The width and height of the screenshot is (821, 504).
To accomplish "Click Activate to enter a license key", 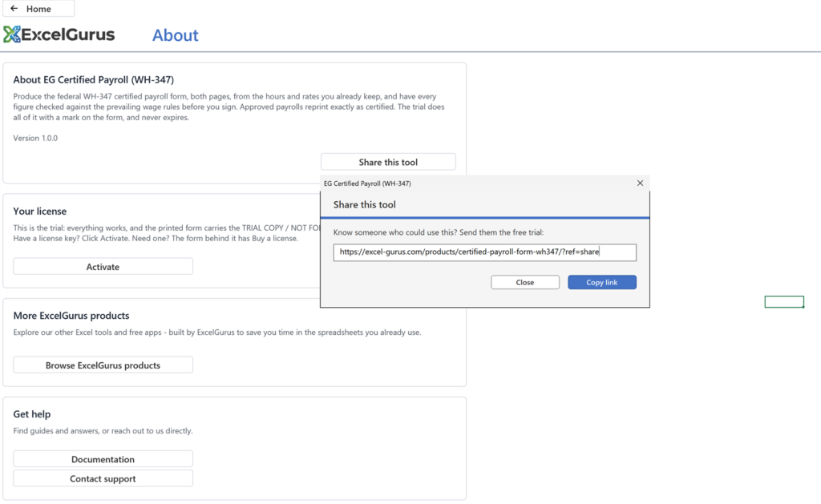I will (x=103, y=266).
